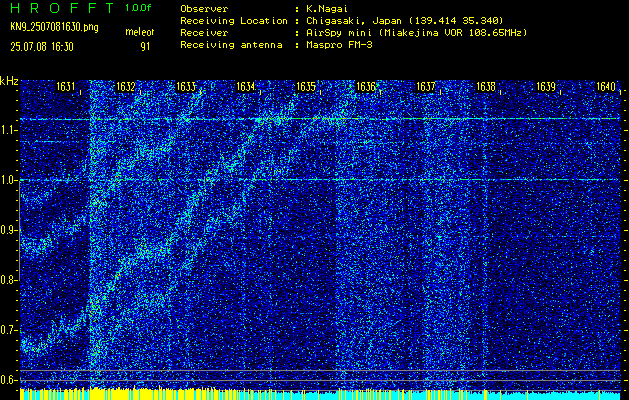Click the HROFFT title text
629x400 pixels.
63,8
